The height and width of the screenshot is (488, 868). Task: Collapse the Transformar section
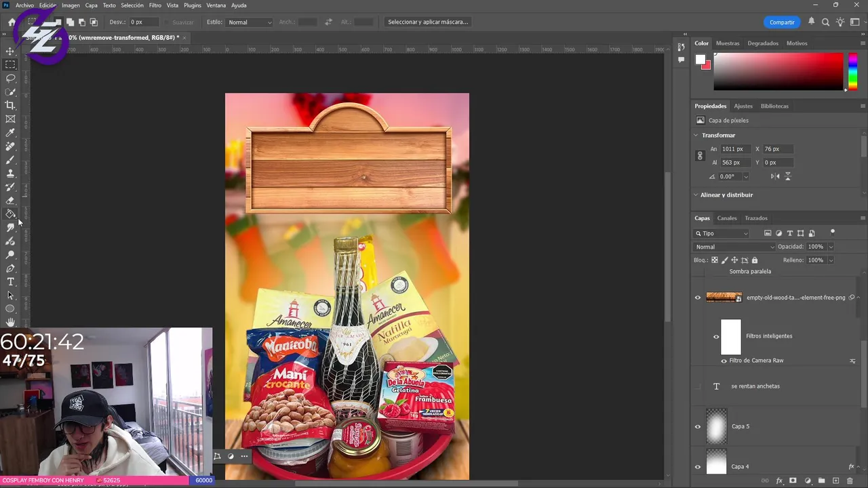point(696,136)
